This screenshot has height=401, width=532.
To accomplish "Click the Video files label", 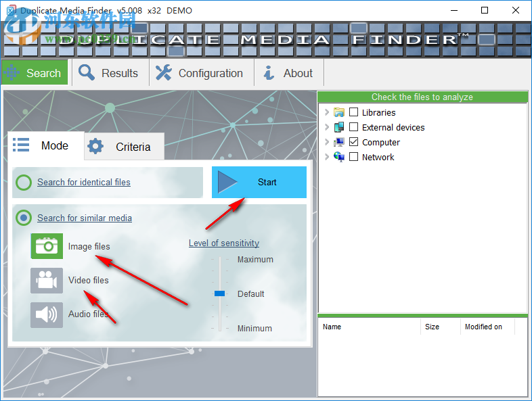I will (x=89, y=280).
